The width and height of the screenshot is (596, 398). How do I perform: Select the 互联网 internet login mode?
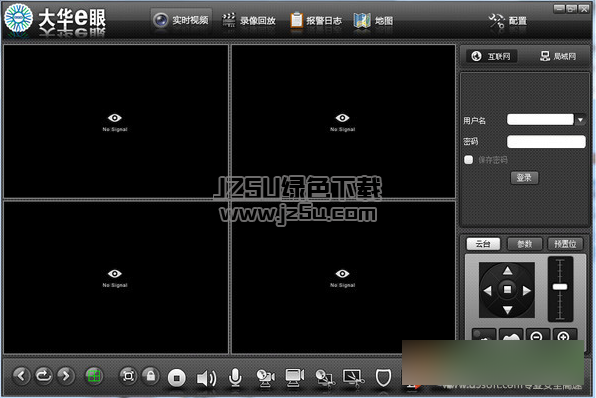[x=491, y=56]
